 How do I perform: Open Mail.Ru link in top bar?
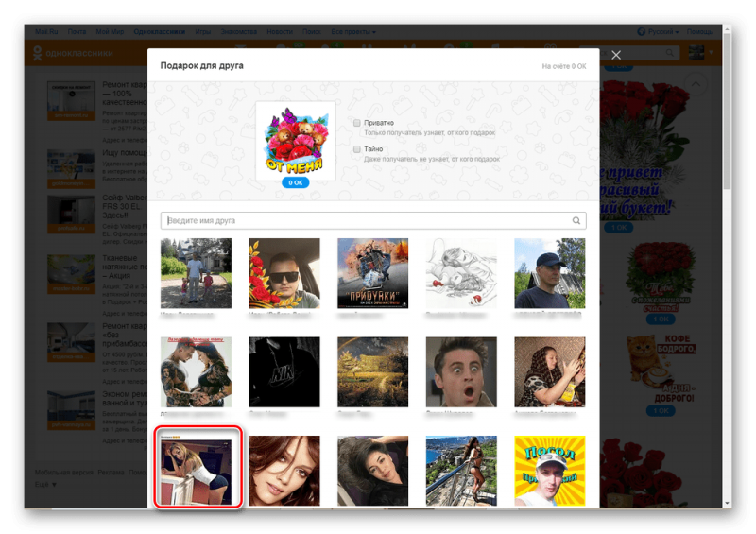(x=46, y=31)
